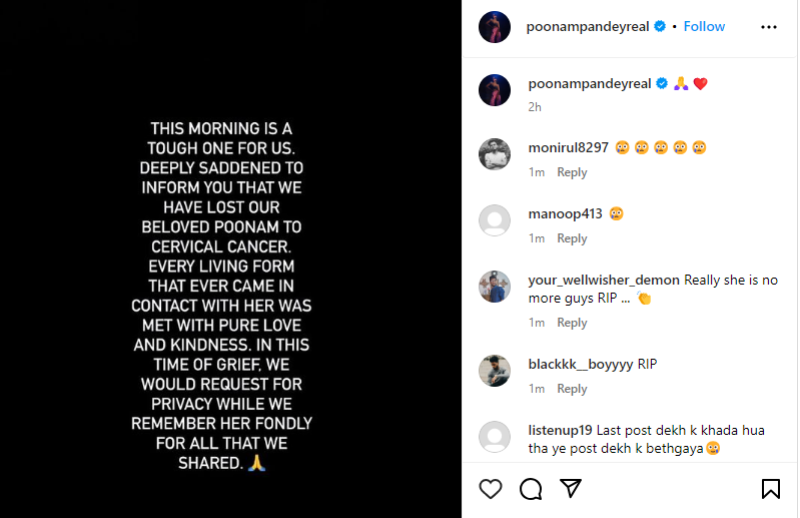Open listenup19 profile avatar
The width and height of the screenshot is (800, 518).
tap(495, 437)
